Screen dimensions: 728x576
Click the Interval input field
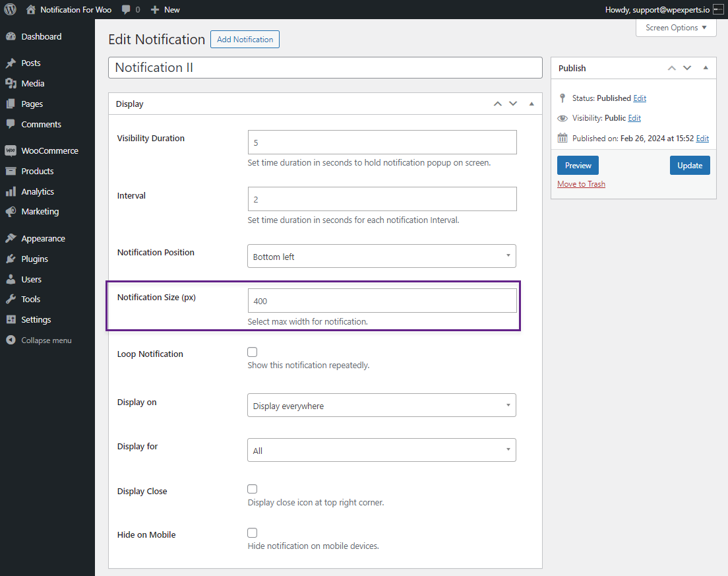click(382, 199)
